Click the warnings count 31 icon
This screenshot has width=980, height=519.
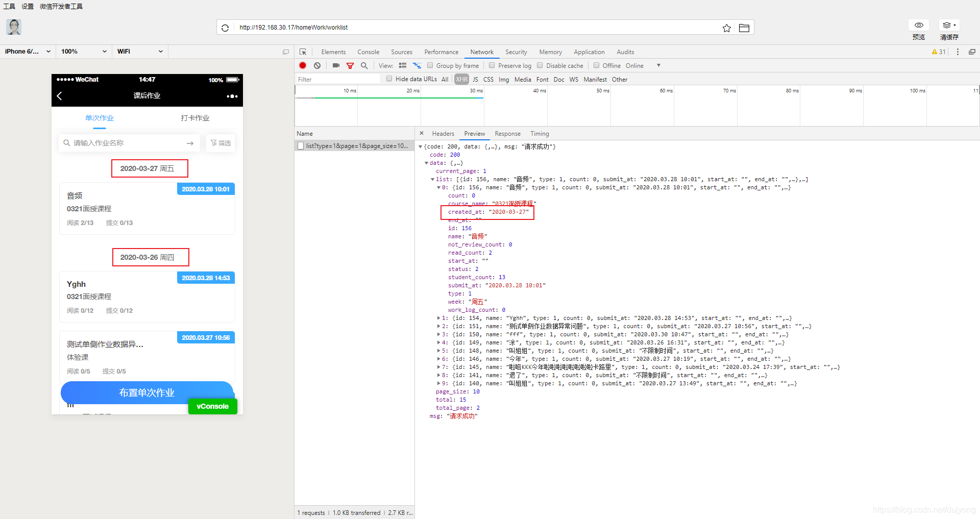[x=938, y=52]
